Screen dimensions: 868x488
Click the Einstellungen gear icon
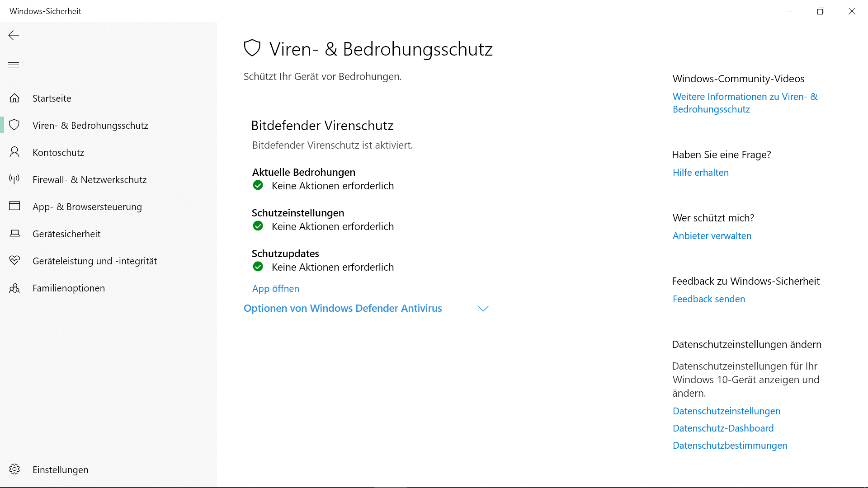pos(14,469)
